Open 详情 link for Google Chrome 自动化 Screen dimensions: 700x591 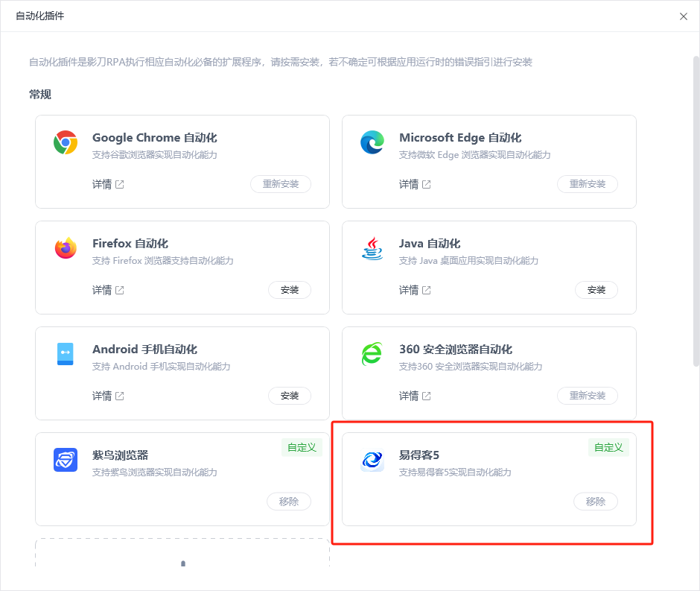[x=102, y=185]
